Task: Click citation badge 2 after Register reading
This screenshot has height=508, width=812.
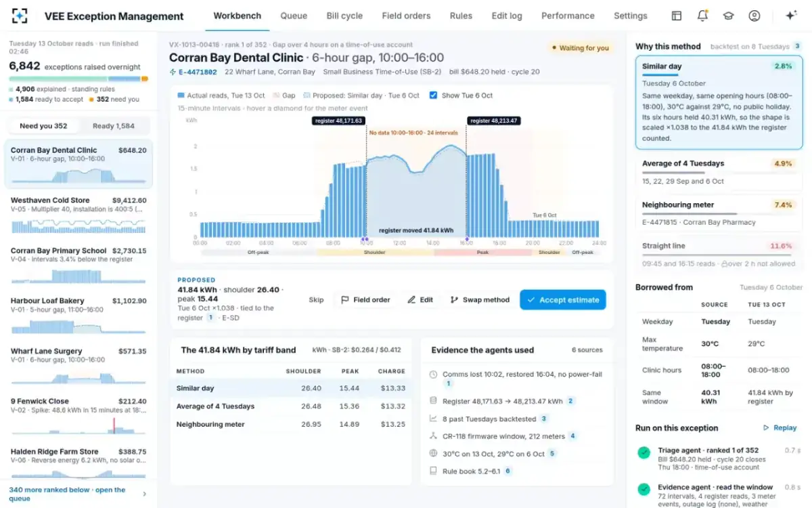Action: pos(570,401)
